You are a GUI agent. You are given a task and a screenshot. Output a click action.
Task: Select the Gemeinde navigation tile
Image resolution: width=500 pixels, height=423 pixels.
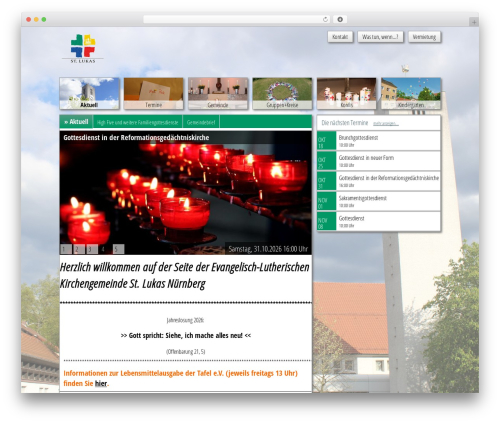coord(218,94)
